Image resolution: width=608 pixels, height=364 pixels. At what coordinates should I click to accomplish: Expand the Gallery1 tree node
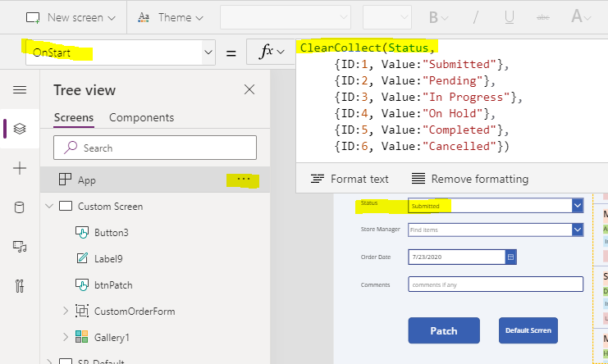click(66, 337)
